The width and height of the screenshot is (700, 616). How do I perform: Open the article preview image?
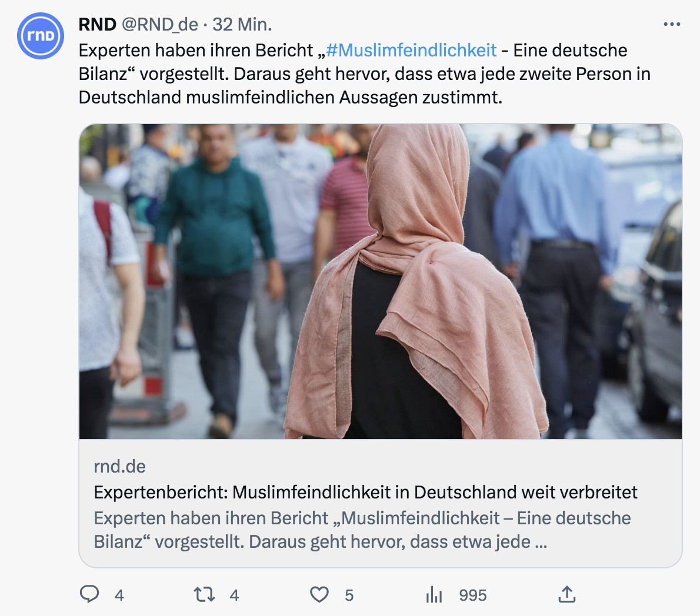tap(381, 282)
